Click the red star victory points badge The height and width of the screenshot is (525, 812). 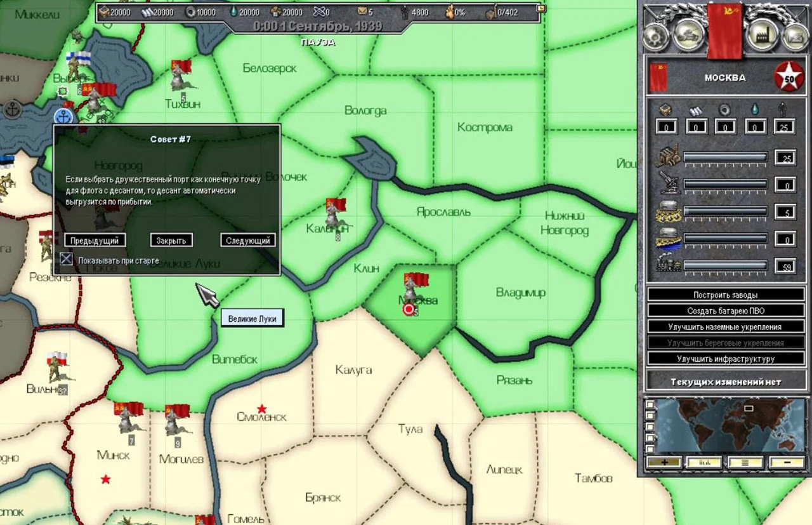coord(789,78)
